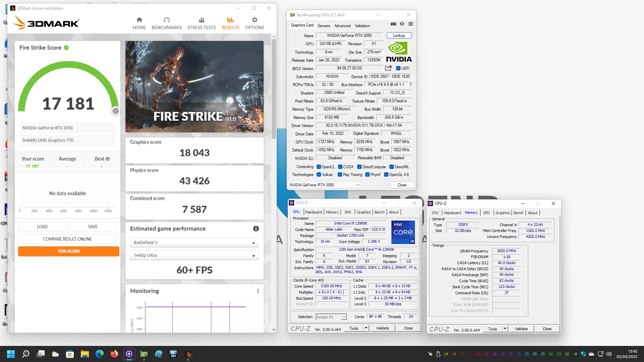Click the CPU Name field showing Intel Core i9 12900K
The image size is (644, 362).
point(351,223)
